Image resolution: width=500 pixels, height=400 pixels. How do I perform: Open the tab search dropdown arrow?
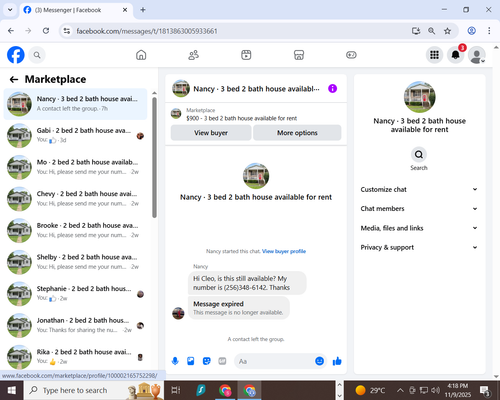point(10,10)
